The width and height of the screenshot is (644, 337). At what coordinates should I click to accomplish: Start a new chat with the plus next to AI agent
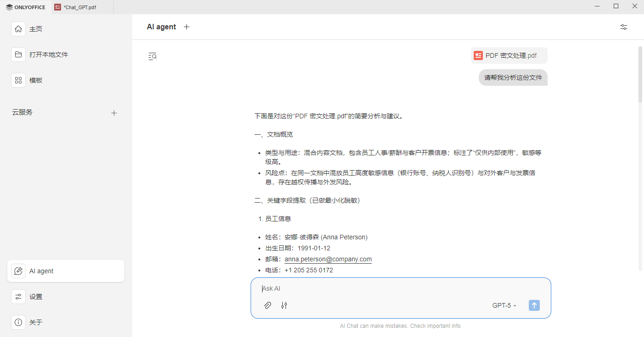(186, 27)
